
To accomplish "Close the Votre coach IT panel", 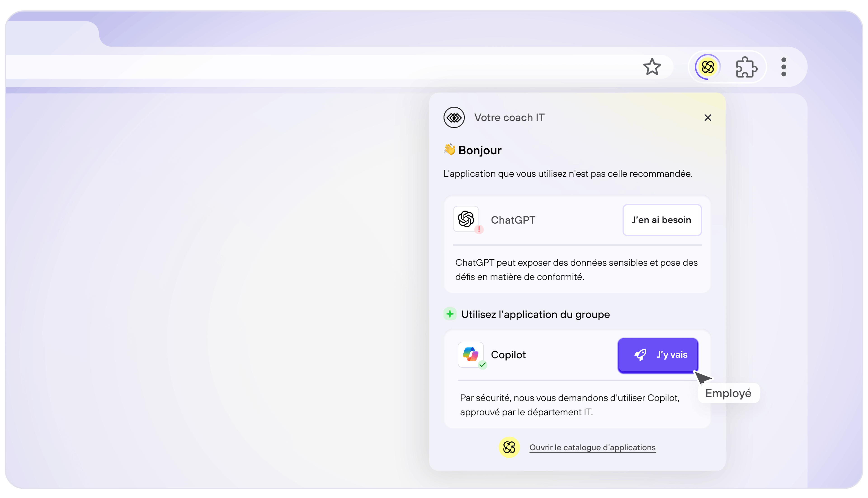I will tap(708, 118).
